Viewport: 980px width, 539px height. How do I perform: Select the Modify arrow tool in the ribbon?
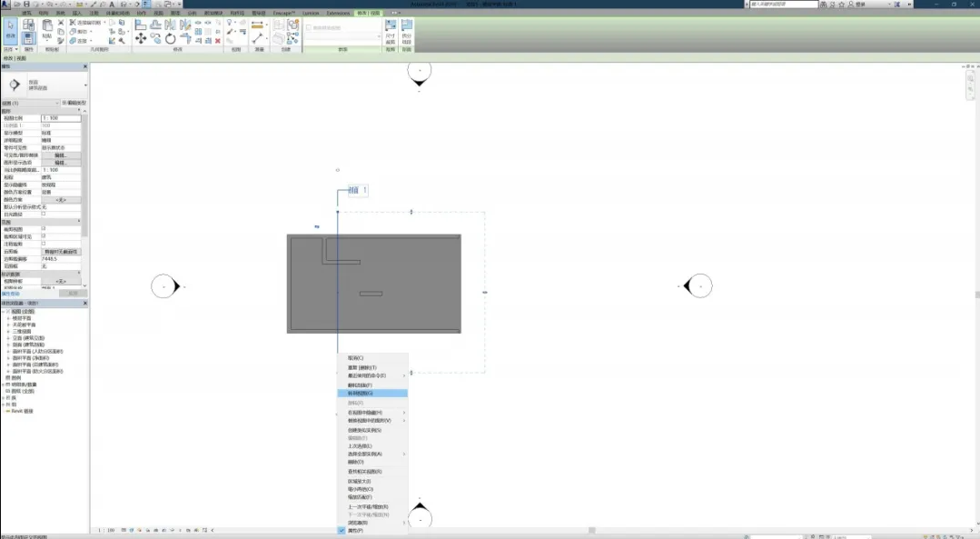(11, 31)
